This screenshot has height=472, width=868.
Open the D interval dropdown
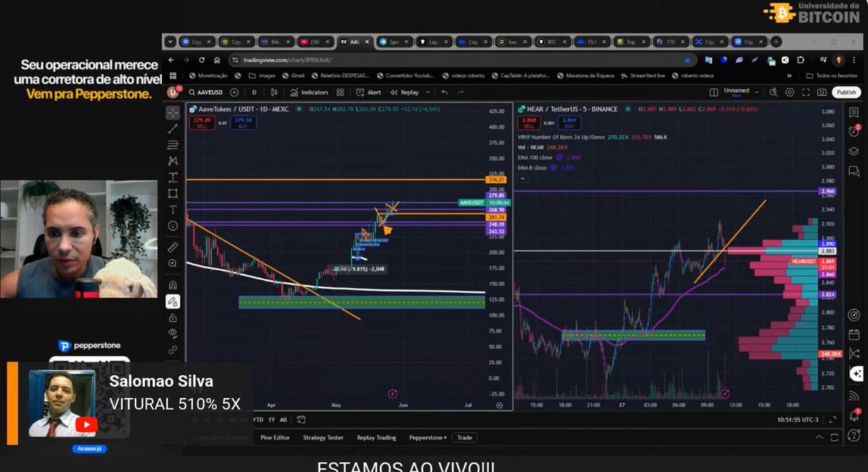click(255, 92)
